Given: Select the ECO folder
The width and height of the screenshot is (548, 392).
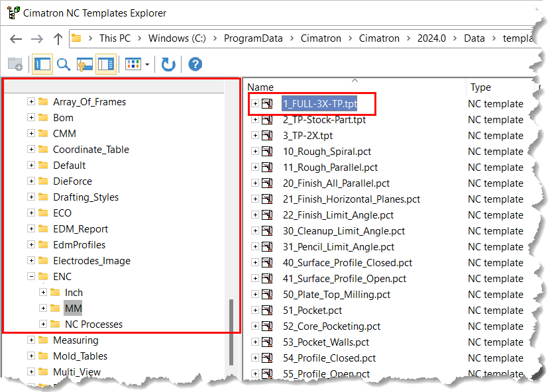Looking at the screenshot, I should click(x=62, y=213).
